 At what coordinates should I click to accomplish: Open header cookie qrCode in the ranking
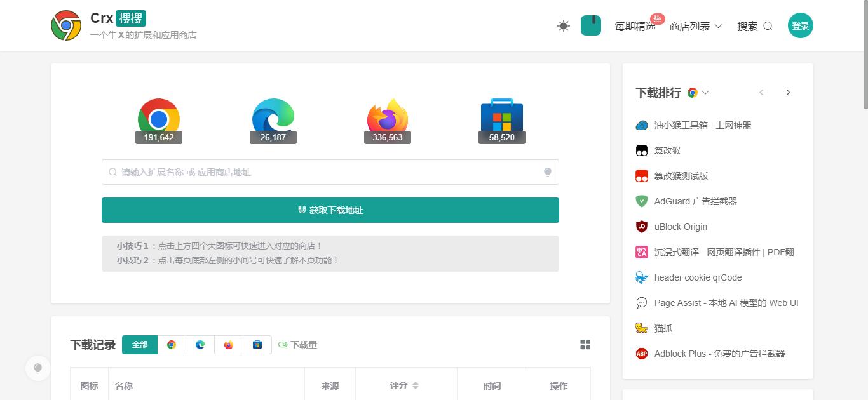698,277
